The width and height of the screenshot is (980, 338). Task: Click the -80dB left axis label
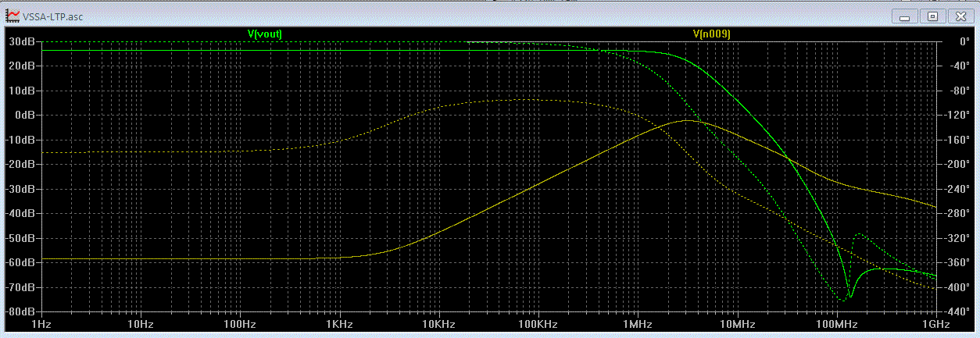19,312
